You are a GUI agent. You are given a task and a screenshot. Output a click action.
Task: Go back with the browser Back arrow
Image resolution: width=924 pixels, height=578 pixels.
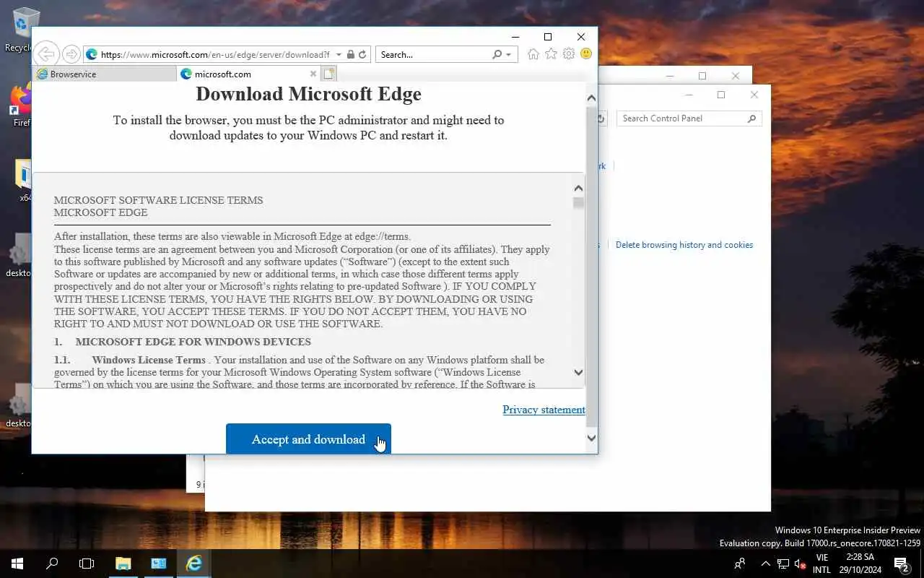(x=45, y=54)
